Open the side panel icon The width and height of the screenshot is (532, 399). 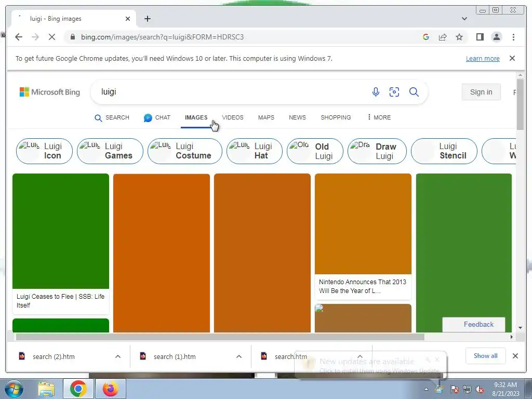[x=480, y=37]
